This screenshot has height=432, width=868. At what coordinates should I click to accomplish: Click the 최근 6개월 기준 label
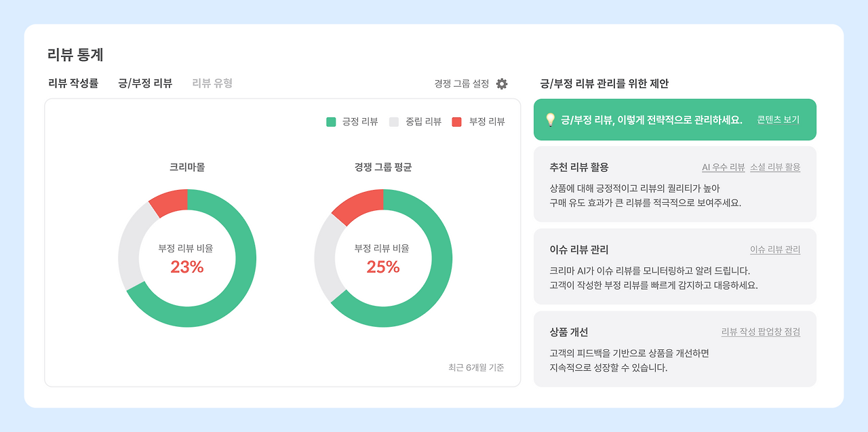pyautogui.click(x=475, y=367)
